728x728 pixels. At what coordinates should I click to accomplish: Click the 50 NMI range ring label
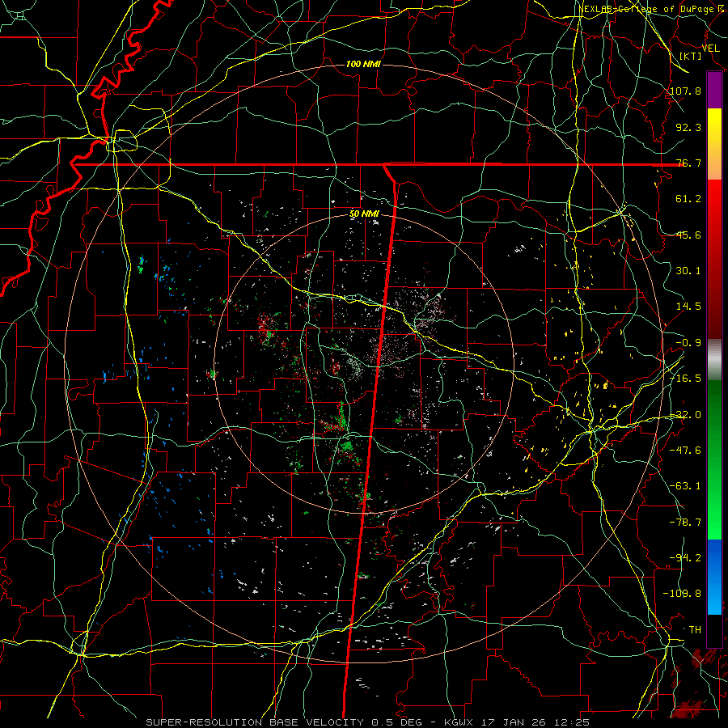pyautogui.click(x=364, y=214)
